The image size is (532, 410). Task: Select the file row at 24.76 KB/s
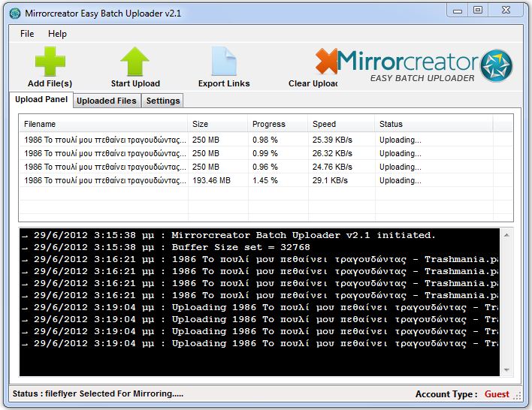pyautogui.click(x=266, y=167)
